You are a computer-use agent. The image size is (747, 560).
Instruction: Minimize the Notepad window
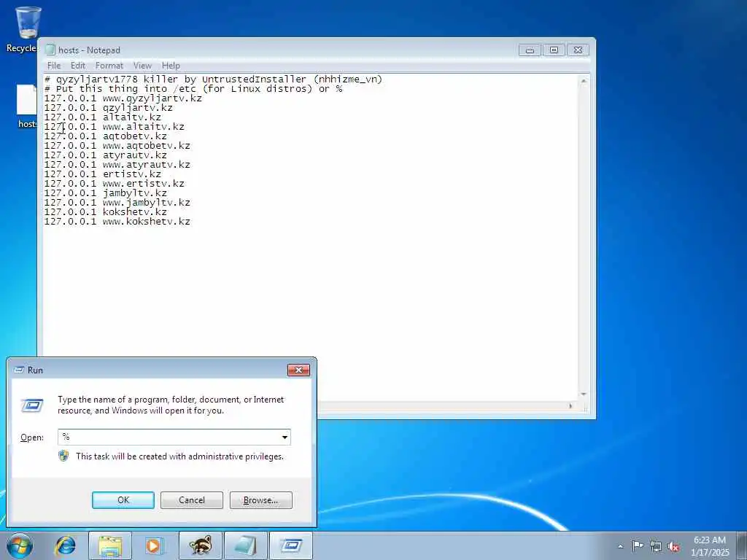(530, 50)
